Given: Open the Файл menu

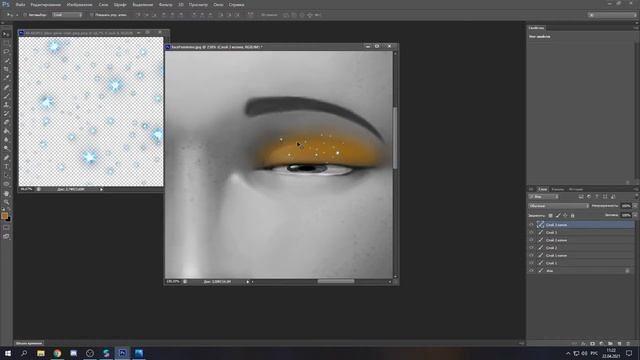Looking at the screenshot, I should pyautogui.click(x=20, y=5).
